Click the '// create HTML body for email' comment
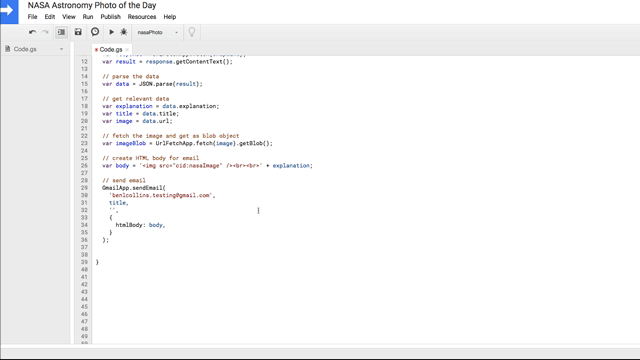 click(x=151, y=158)
